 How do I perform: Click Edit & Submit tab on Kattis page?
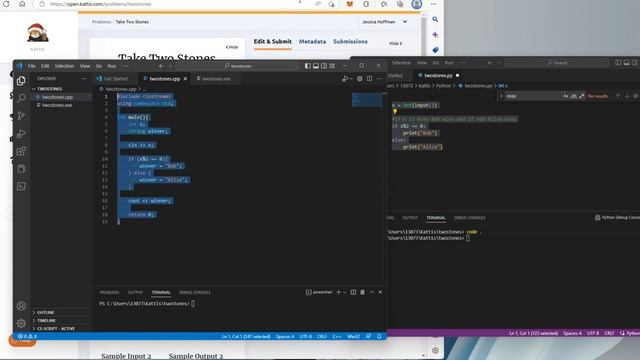point(273,42)
